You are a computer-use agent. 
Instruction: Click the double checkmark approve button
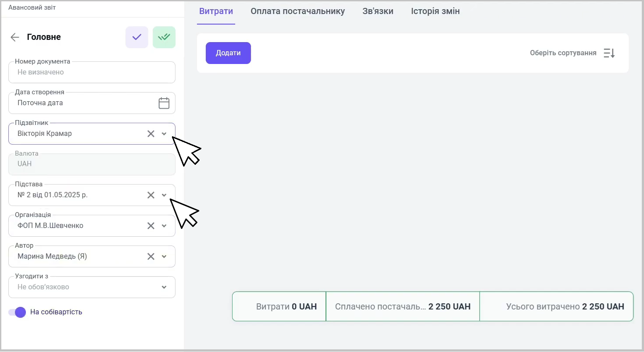click(x=164, y=37)
